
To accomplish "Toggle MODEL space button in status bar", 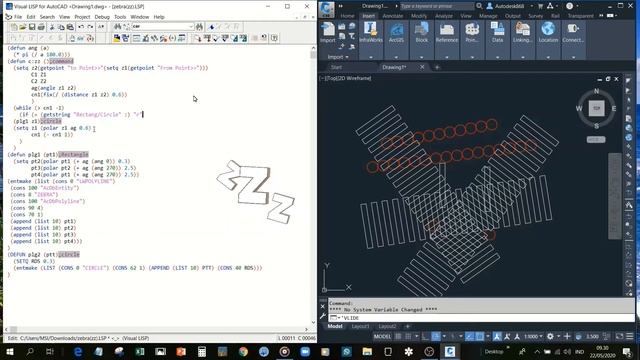I will click(382, 336).
